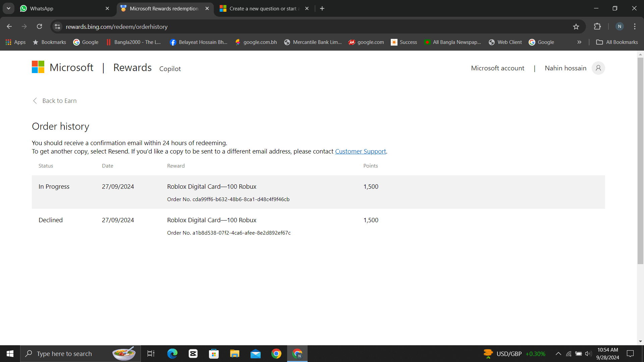Open Chrome three-dot menu

pyautogui.click(x=635, y=26)
